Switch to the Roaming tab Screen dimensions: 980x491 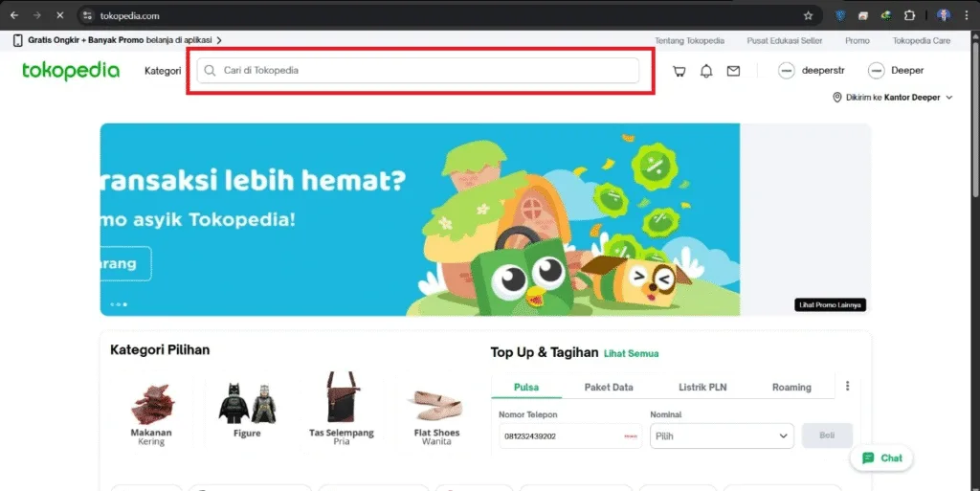point(791,388)
